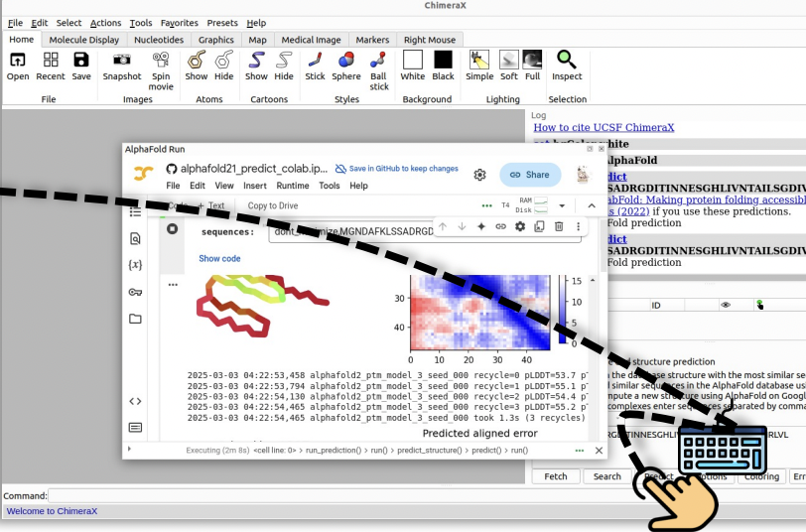This screenshot has width=806, height=532.
Task: Click Show code link
Action: click(x=219, y=258)
